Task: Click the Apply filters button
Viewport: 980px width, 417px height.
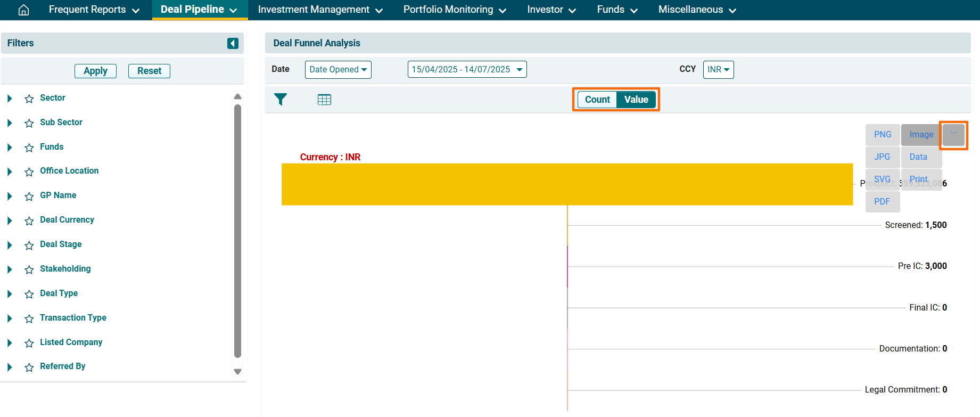Action: (x=95, y=71)
